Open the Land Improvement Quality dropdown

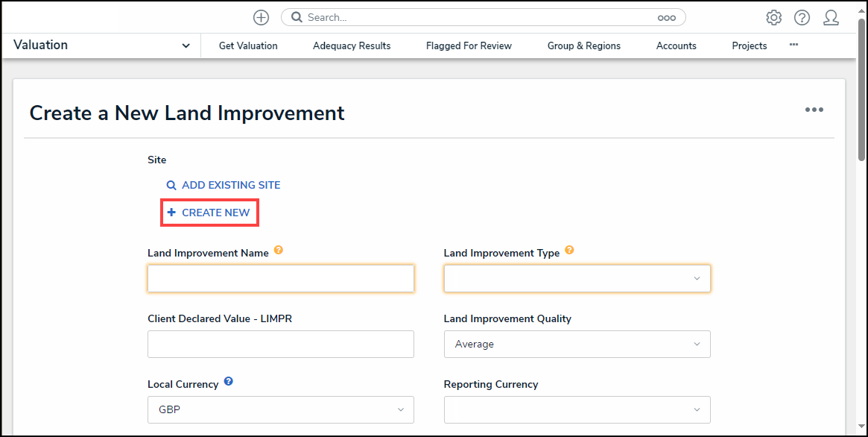pyautogui.click(x=577, y=344)
